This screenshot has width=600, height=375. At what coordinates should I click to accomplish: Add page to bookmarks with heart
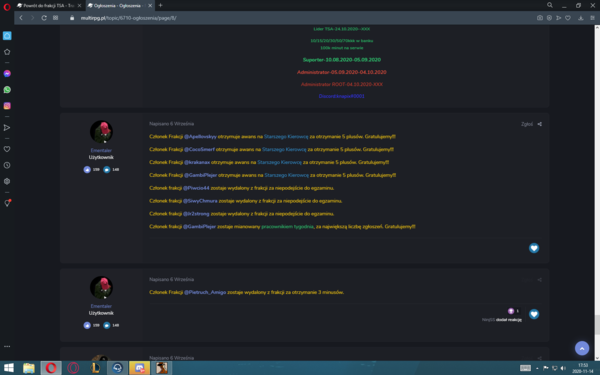coord(568,18)
